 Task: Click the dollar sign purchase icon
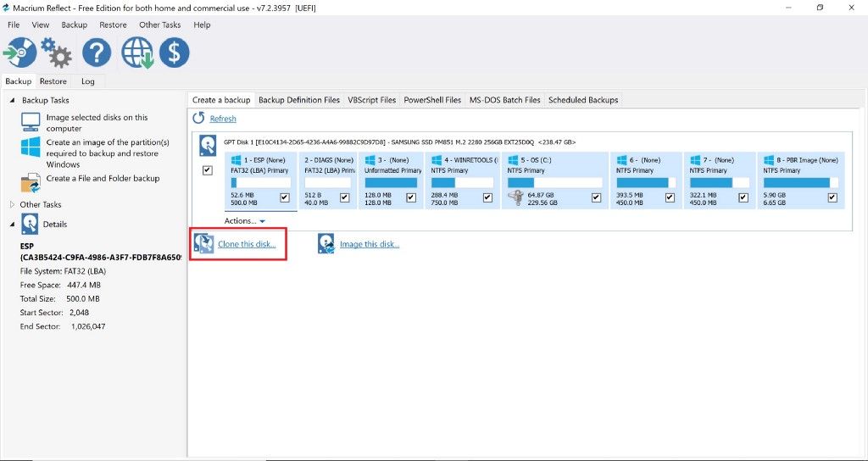pyautogui.click(x=175, y=53)
